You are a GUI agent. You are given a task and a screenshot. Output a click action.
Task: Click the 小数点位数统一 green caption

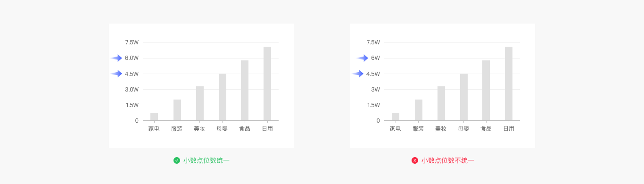pos(206,160)
